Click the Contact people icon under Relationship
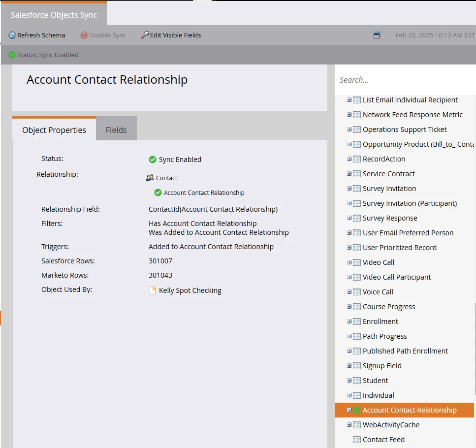476x448 pixels. pos(150,178)
